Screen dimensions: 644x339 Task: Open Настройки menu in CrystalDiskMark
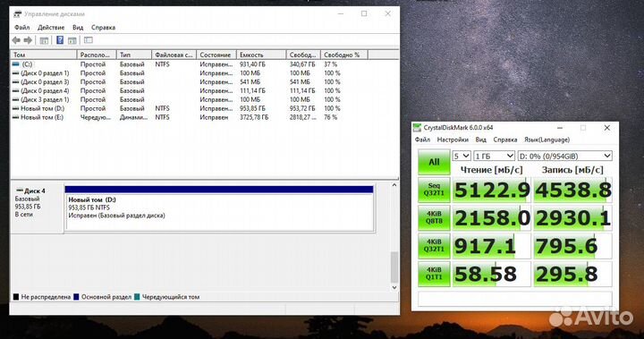(x=453, y=140)
